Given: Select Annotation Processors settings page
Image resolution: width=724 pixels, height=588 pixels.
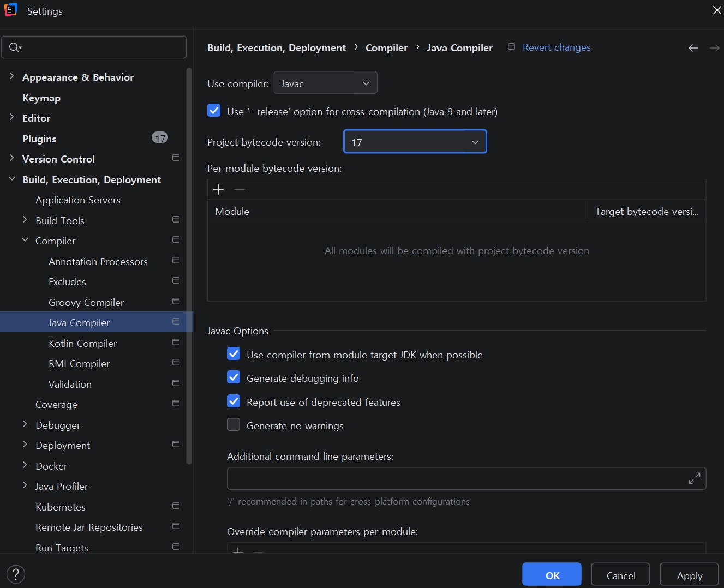Looking at the screenshot, I should click(x=98, y=262).
